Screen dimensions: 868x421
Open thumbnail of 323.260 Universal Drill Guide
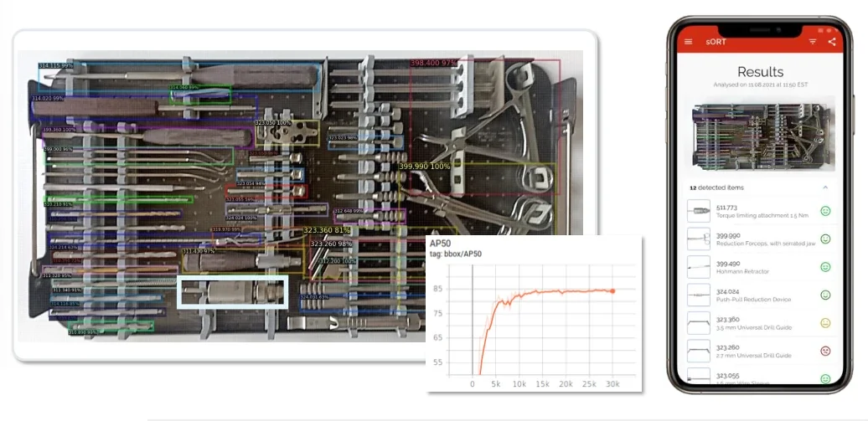click(x=699, y=351)
